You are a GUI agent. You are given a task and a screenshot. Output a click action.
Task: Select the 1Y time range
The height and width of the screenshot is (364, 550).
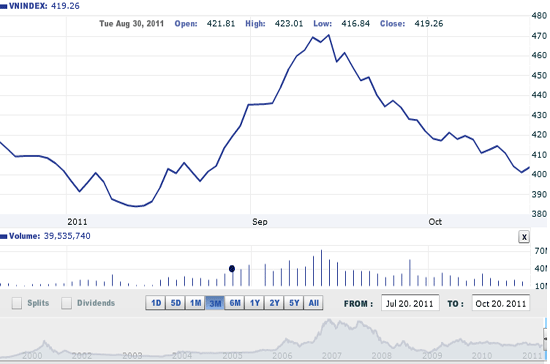coord(254,303)
